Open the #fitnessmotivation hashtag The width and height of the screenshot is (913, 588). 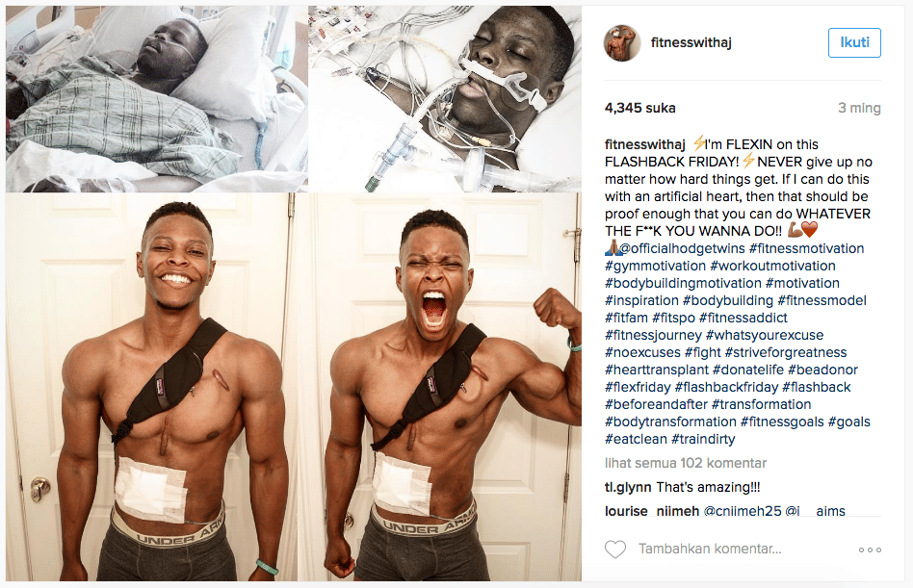[x=806, y=248]
